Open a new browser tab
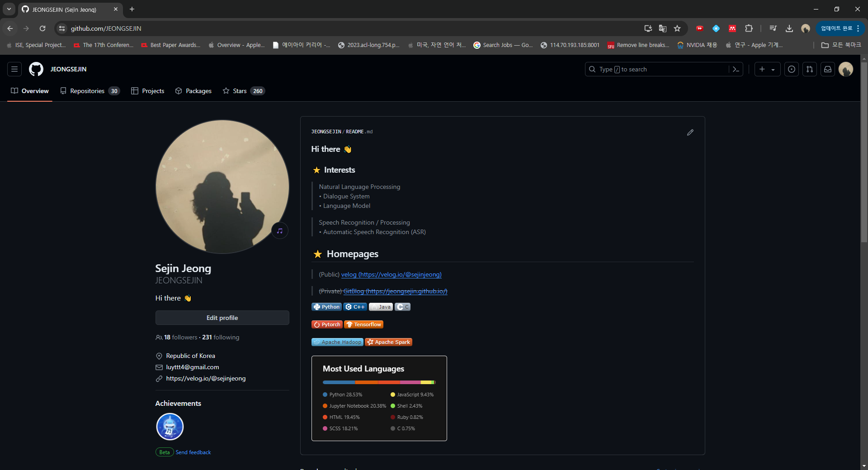This screenshot has height=470, width=868. pyautogui.click(x=132, y=9)
